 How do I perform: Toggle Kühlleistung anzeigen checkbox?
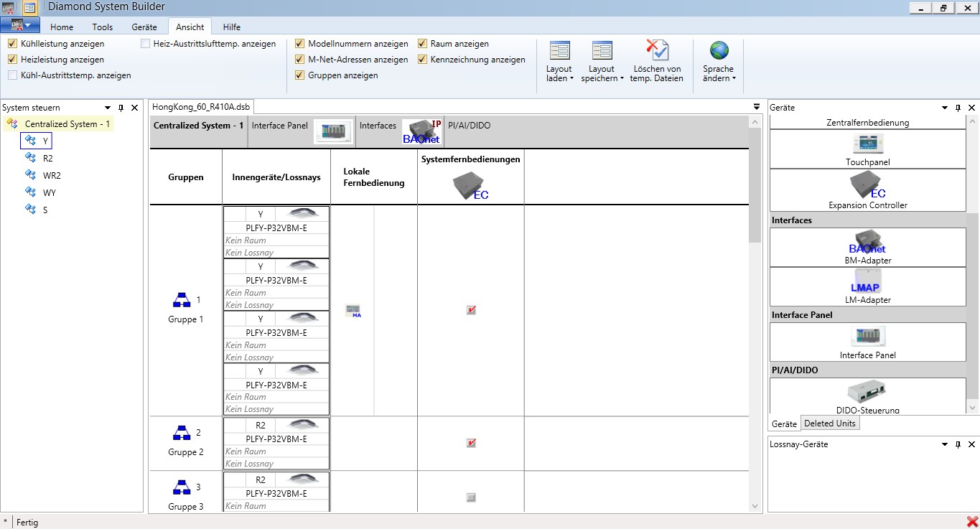pyautogui.click(x=12, y=44)
